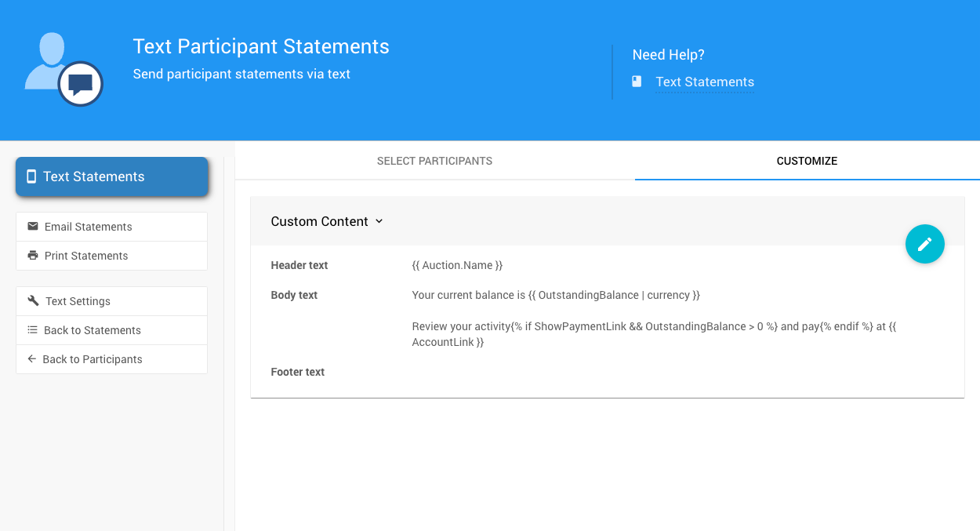Click the book icon under Need Help
This screenshot has width=980, height=531.
[637, 82]
